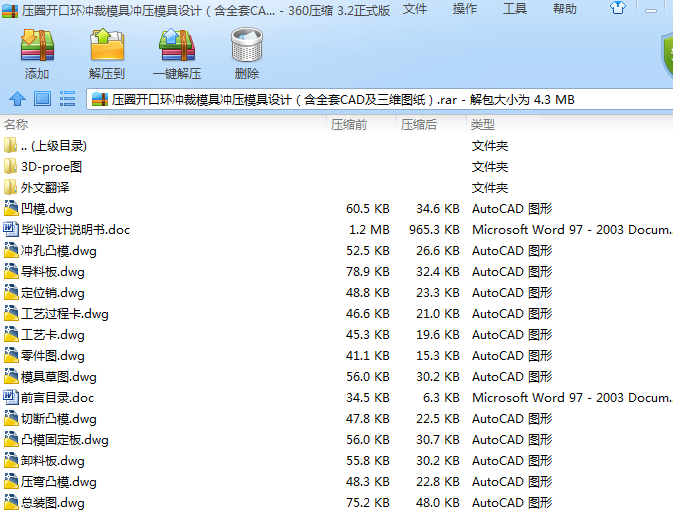Open the 工具 menu
This screenshot has height=529, width=673.
[515, 9]
